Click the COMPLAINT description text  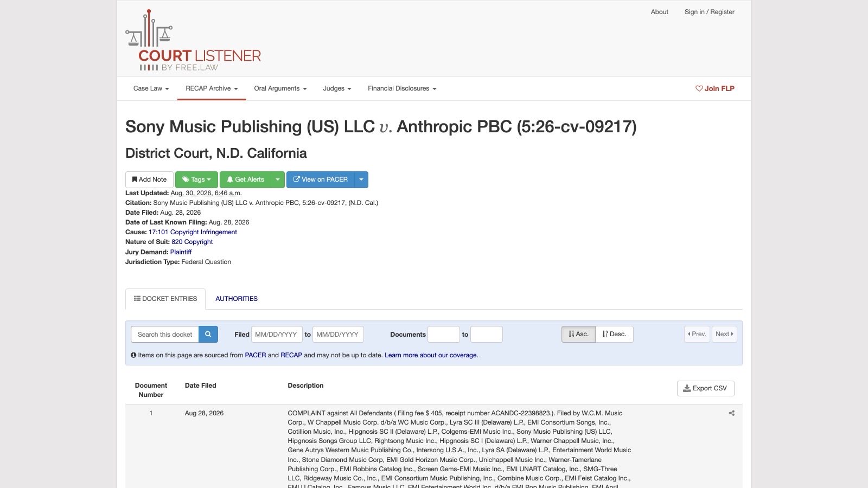coord(459,449)
